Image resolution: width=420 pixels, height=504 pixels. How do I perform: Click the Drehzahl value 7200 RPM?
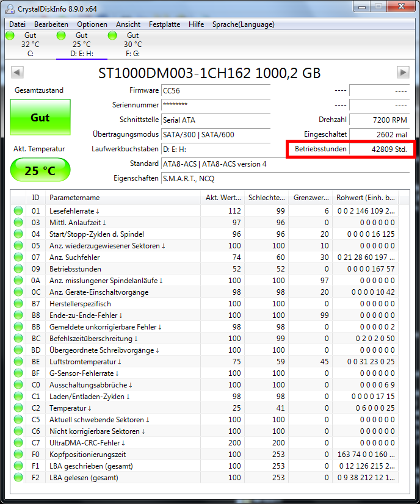tap(380, 120)
